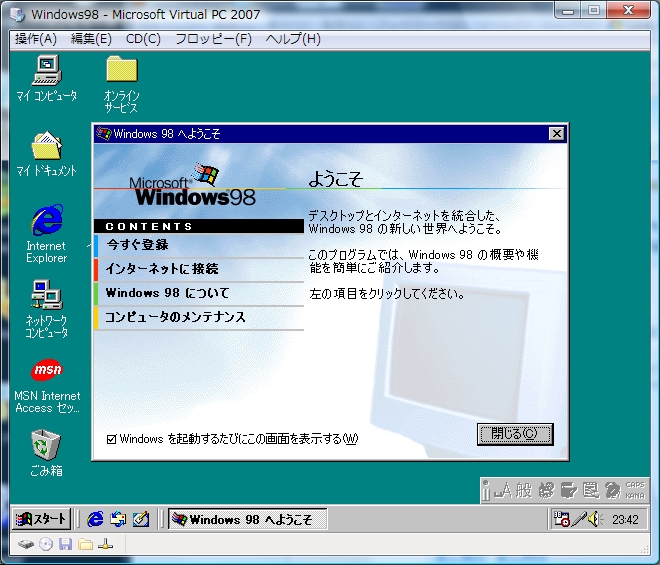Select the ごみ箱 recycle bin icon
This screenshot has height=565, width=660.
(x=46, y=453)
